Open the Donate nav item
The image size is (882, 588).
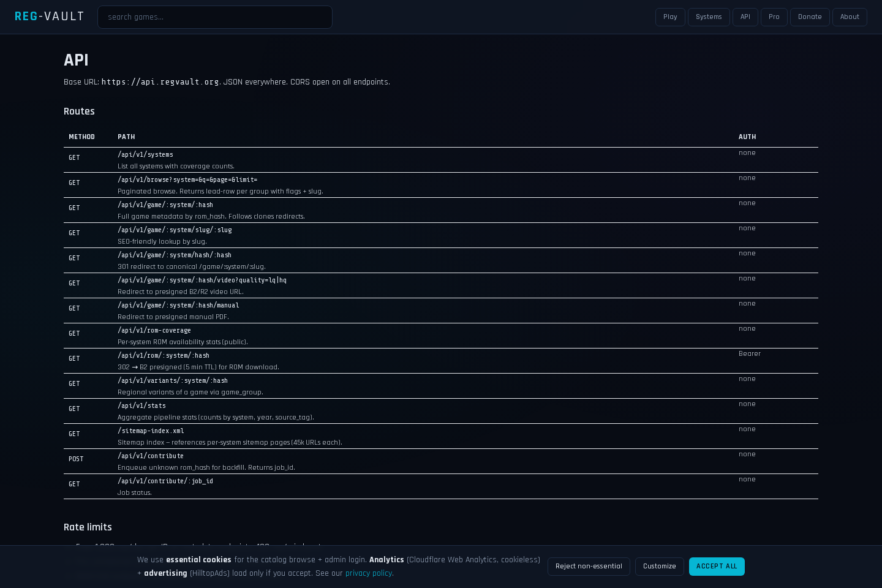(x=810, y=17)
